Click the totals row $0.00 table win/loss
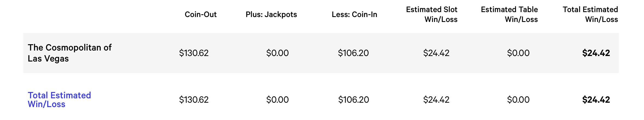Image resolution: width=644 pixels, height=120 pixels. pos(518,100)
